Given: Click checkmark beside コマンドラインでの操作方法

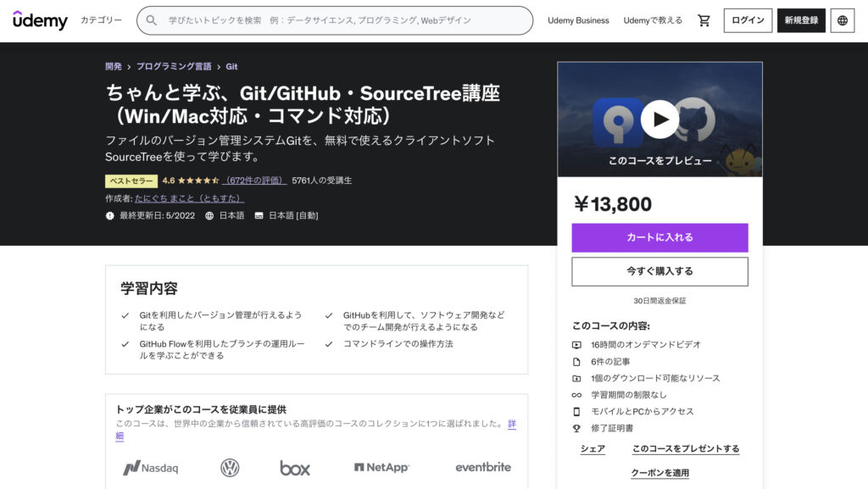Looking at the screenshot, I should pos(329,344).
